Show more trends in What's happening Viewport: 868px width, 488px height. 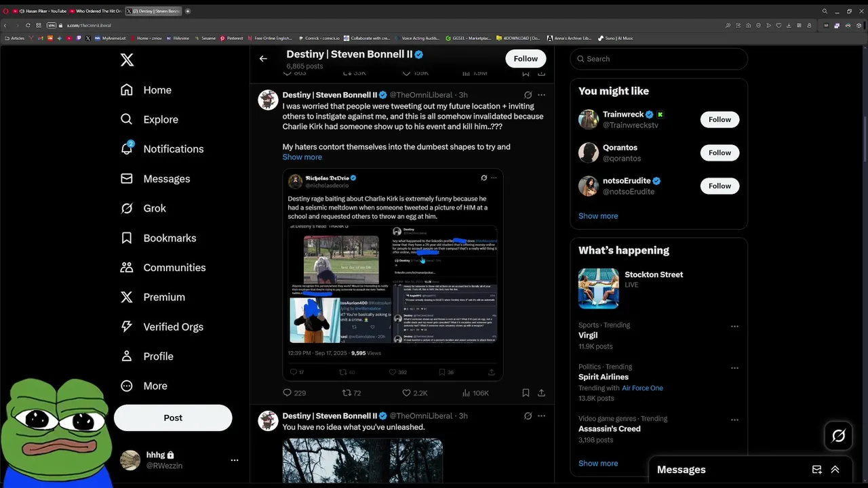coord(598,464)
